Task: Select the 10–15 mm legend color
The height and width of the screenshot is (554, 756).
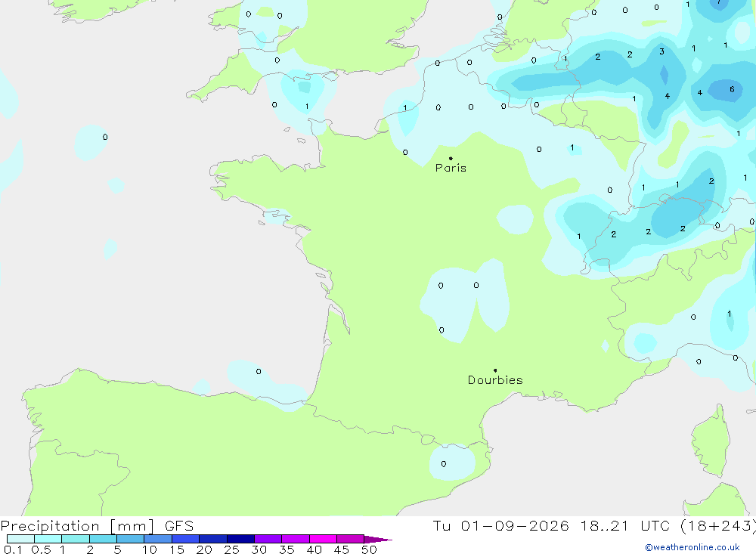Action: (x=158, y=539)
